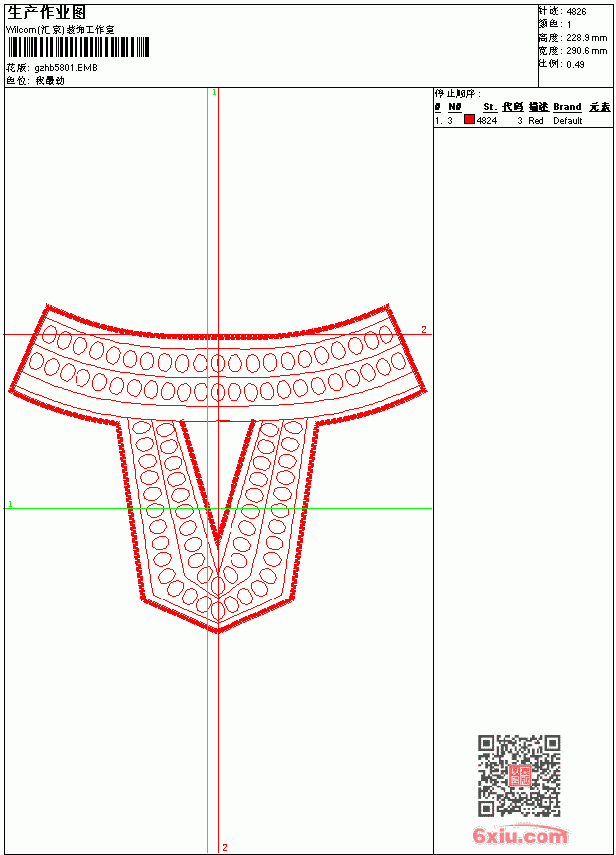616x855 pixels.
Task: Click the green axis label 1 at top
Action: pos(214,93)
